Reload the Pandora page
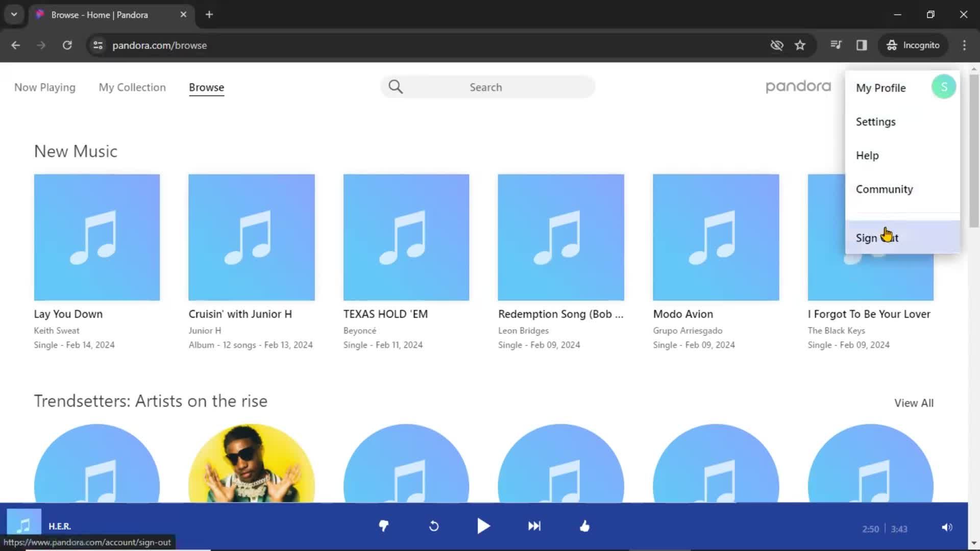Screen dimensions: 980x551 pyautogui.click(x=67, y=45)
